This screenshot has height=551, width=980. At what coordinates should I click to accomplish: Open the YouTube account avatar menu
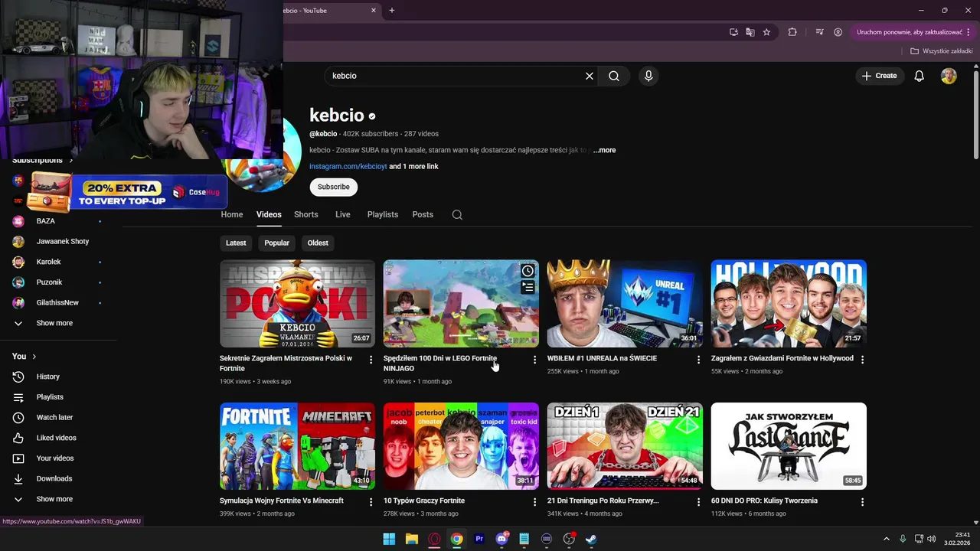pos(949,76)
